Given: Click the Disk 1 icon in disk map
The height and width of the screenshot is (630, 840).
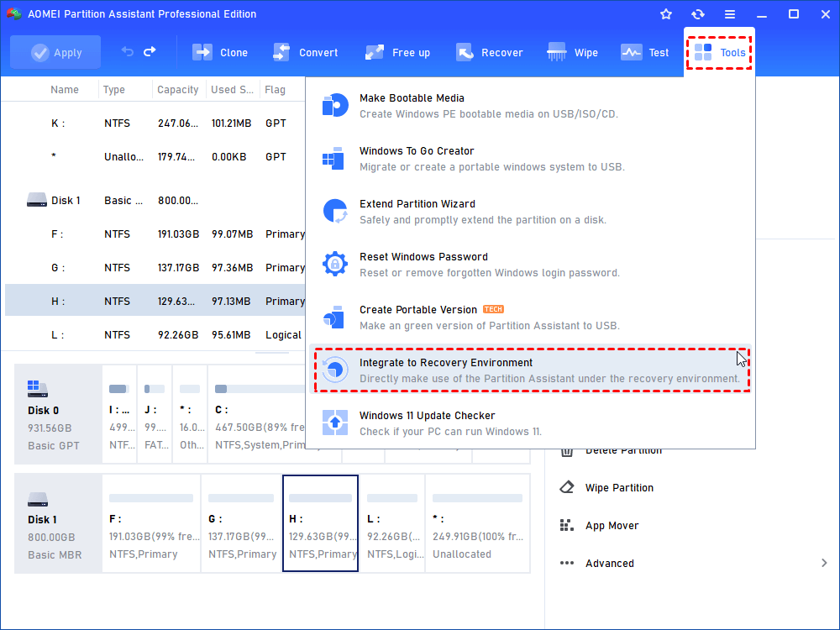Looking at the screenshot, I should click(38, 499).
